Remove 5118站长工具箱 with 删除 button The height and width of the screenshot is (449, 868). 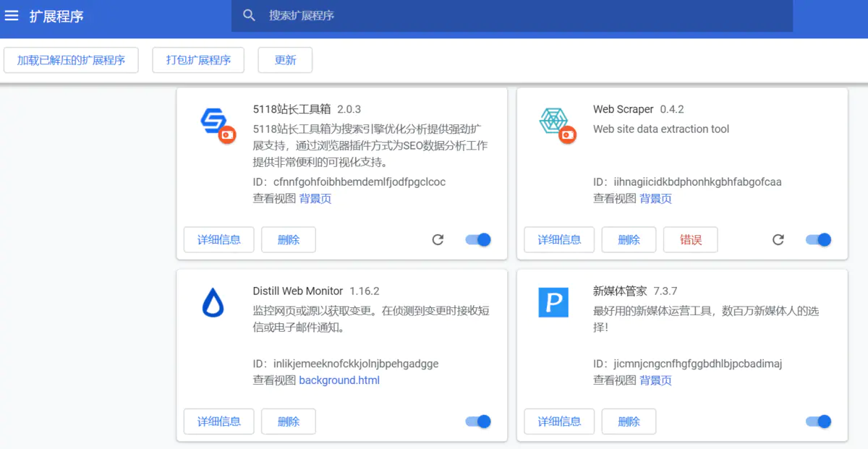click(x=289, y=239)
